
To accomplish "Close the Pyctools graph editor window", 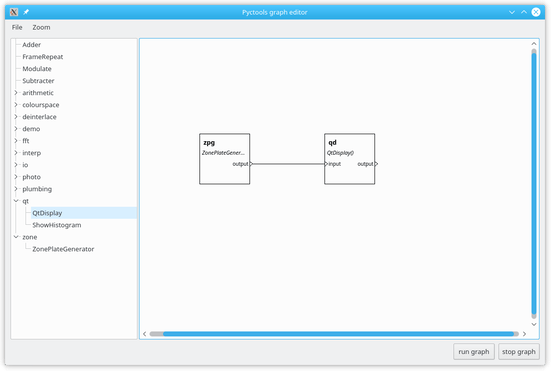I will coord(536,12).
